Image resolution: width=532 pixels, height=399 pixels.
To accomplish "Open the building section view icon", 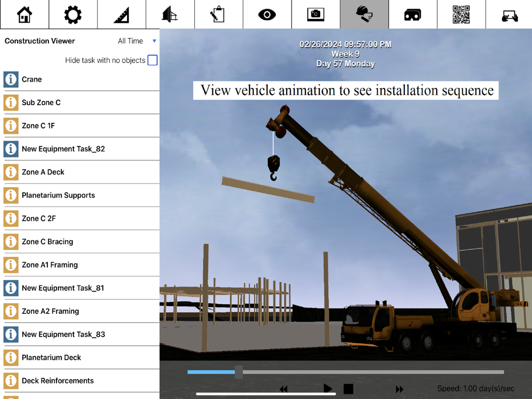I will 170,14.
